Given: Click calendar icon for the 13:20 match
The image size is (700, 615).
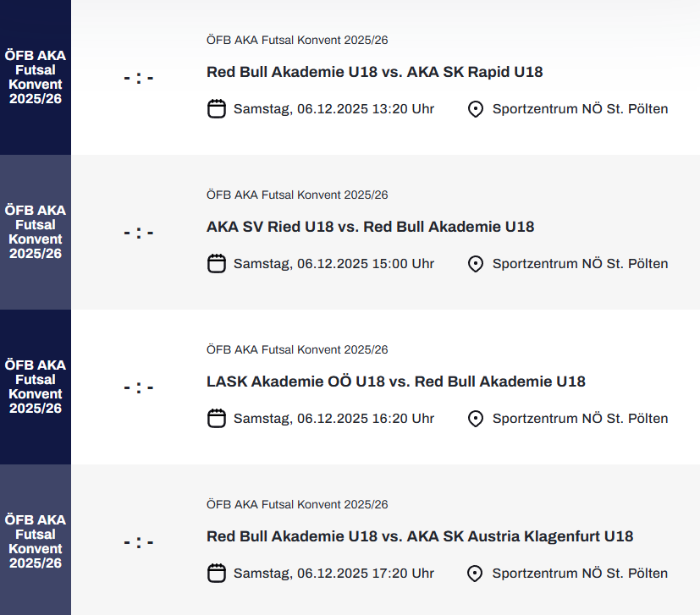Looking at the screenshot, I should pyautogui.click(x=217, y=108).
